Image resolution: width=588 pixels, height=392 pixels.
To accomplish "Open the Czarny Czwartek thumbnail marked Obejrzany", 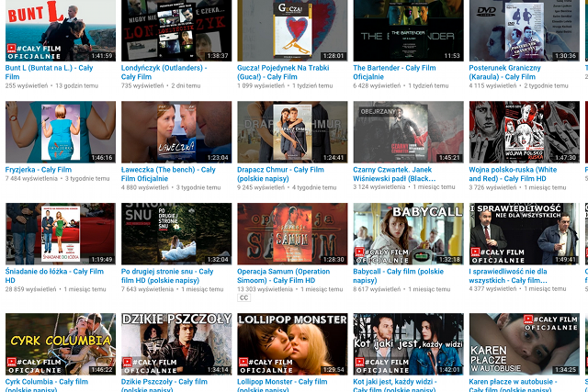I will 408,132.
